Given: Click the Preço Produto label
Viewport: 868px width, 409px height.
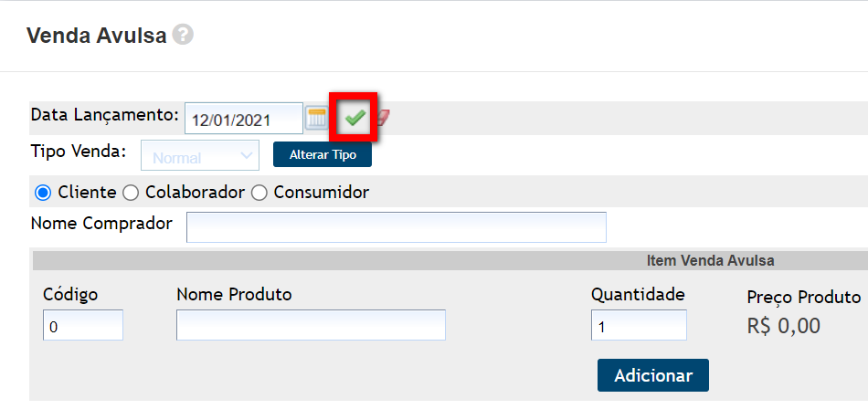Looking at the screenshot, I should (x=803, y=297).
